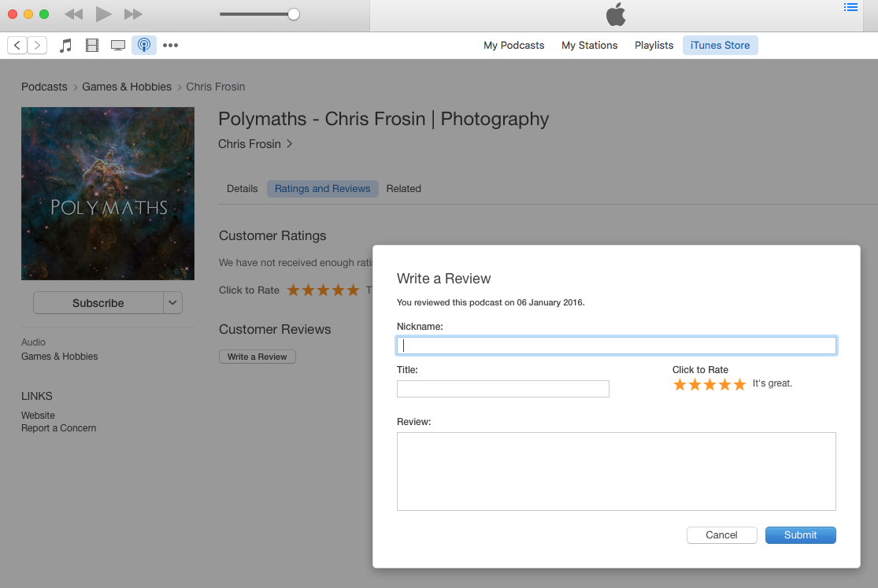
Task: Select the iTunes Store tab
Action: tap(720, 46)
